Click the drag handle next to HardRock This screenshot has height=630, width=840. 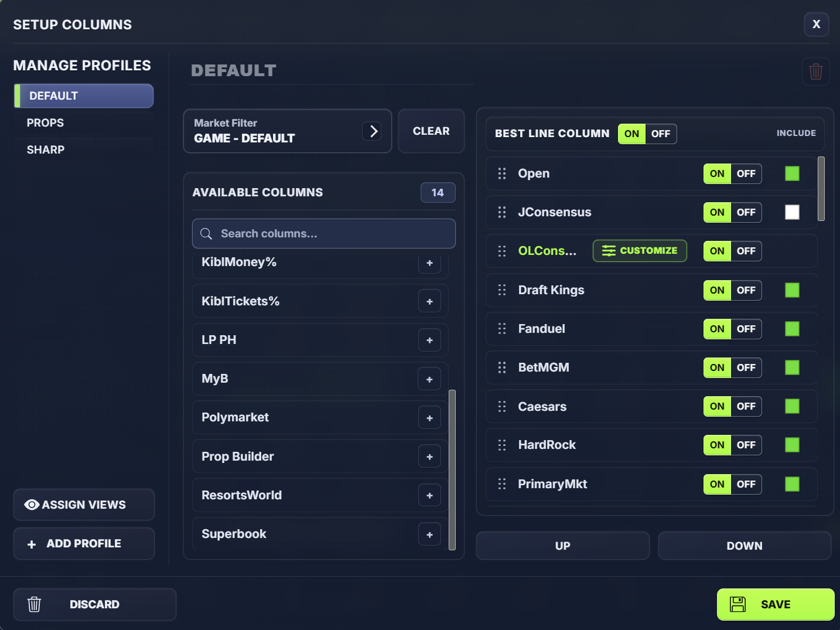(x=502, y=445)
